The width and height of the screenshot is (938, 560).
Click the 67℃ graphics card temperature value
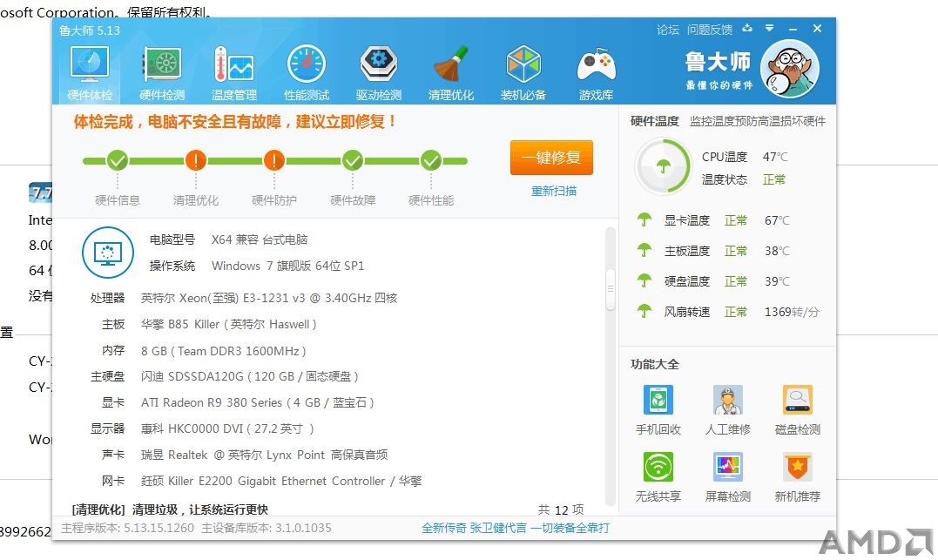(x=777, y=220)
